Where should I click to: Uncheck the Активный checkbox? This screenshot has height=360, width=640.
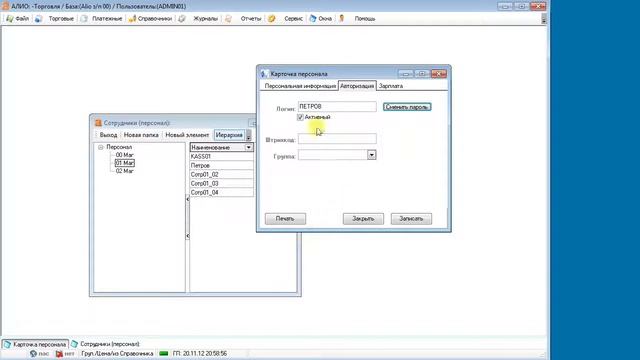coord(300,117)
